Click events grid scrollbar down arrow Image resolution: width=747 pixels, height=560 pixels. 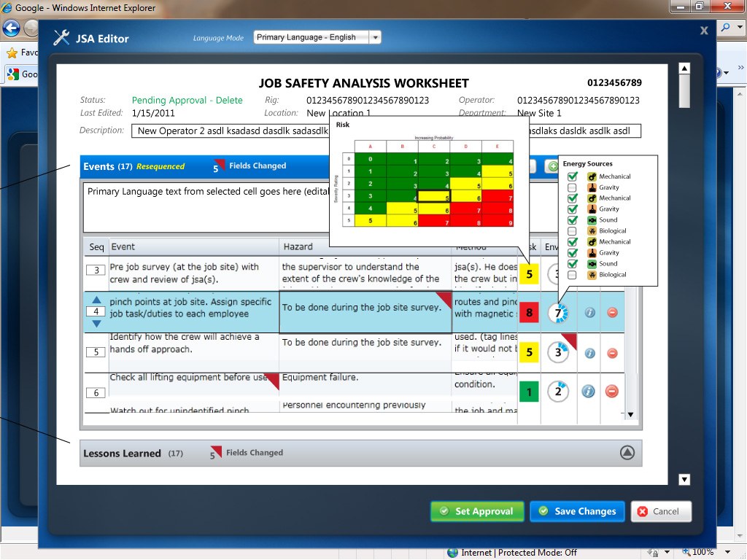click(630, 414)
